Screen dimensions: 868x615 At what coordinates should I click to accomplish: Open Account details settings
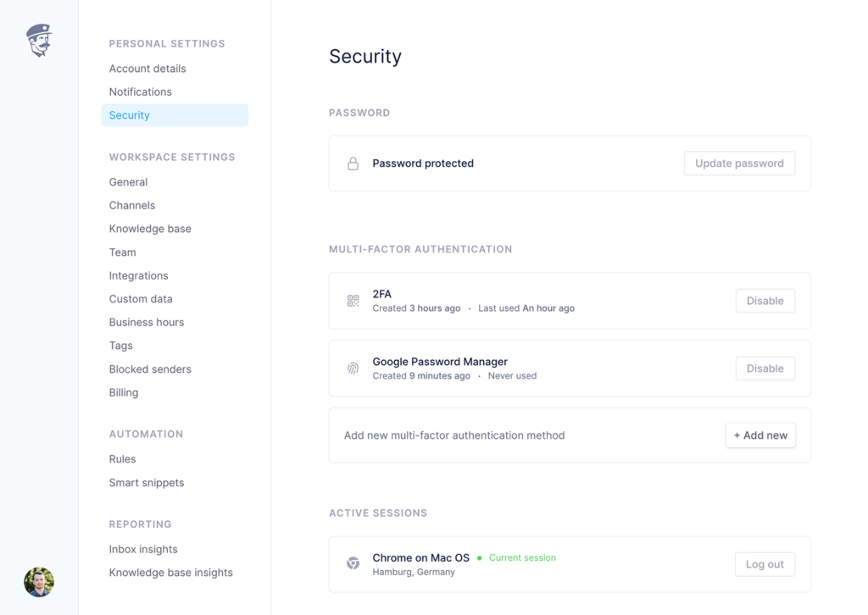click(147, 69)
